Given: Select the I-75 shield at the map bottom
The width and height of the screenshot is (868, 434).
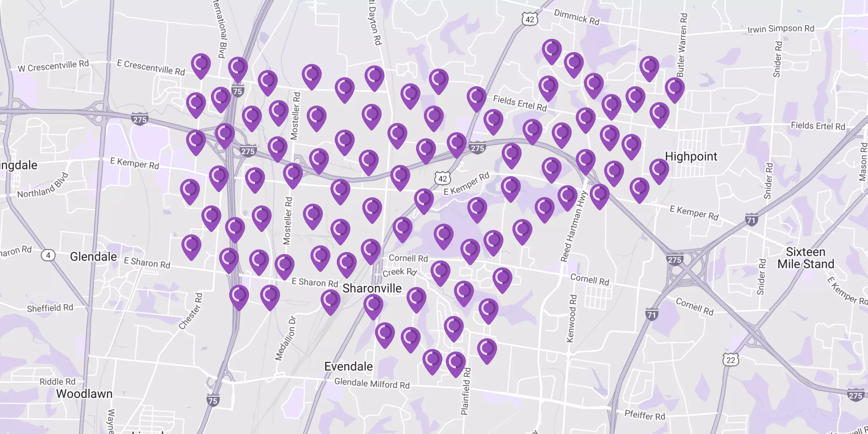Looking at the screenshot, I should click(213, 400).
